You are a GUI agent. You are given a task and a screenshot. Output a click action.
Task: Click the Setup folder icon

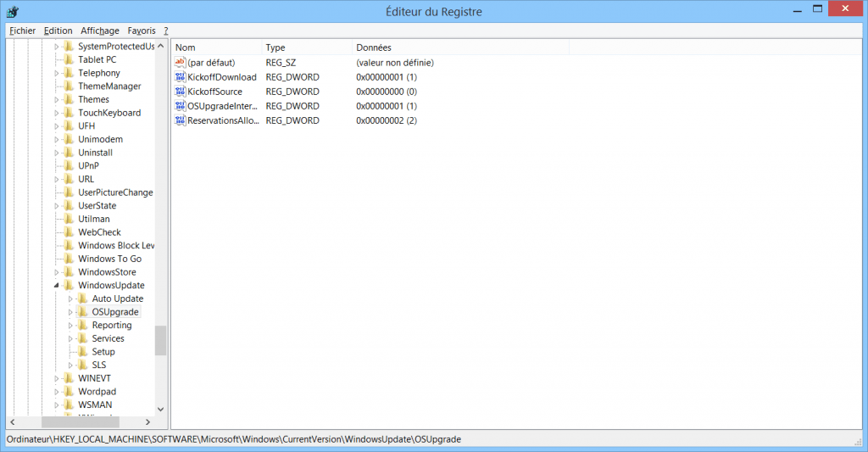pos(82,352)
